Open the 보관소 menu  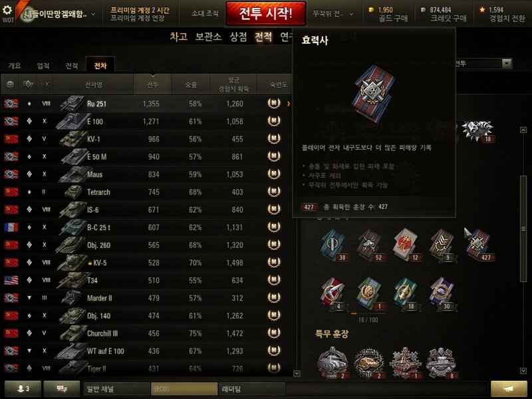coord(208,37)
